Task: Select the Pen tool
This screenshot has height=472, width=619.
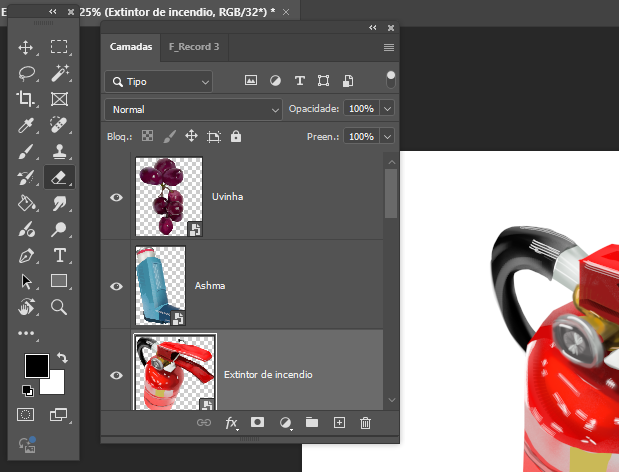Action: click(26, 256)
